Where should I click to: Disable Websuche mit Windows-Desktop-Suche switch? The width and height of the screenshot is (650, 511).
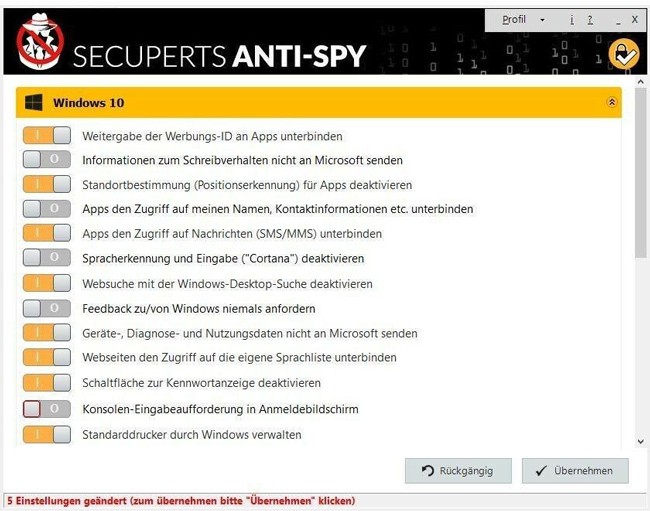[47, 284]
